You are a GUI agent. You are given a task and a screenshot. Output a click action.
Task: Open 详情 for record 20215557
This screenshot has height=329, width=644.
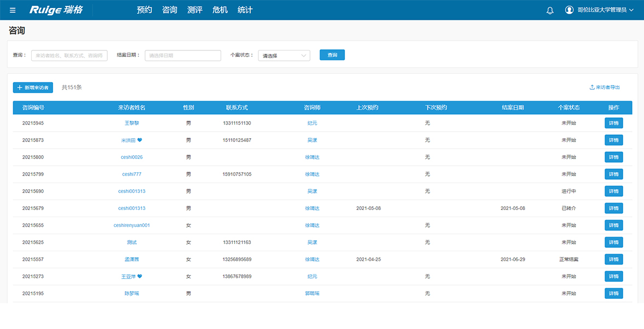tap(613, 259)
